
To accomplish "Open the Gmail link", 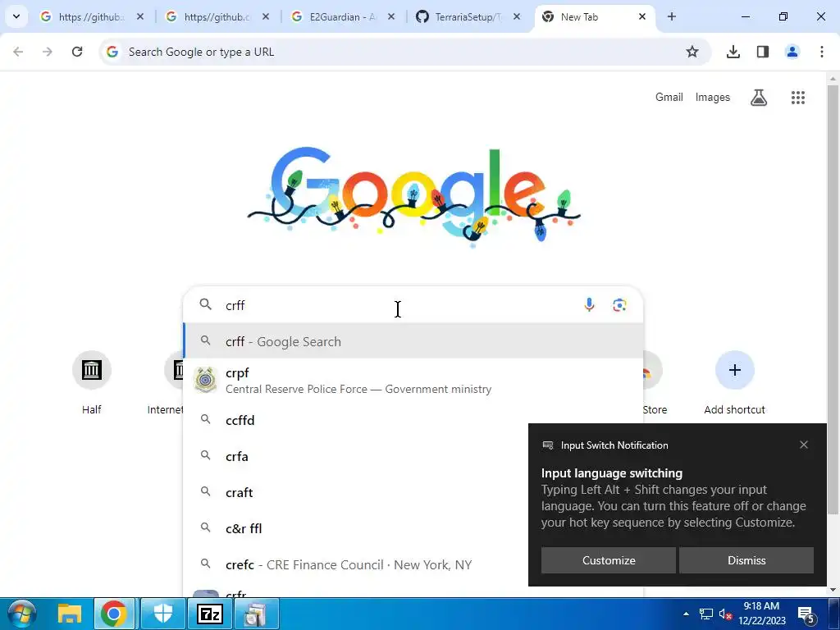I will (x=669, y=97).
